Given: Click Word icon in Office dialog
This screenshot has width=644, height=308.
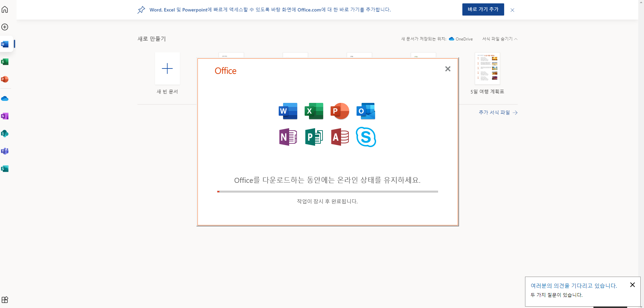Looking at the screenshot, I should [x=288, y=111].
